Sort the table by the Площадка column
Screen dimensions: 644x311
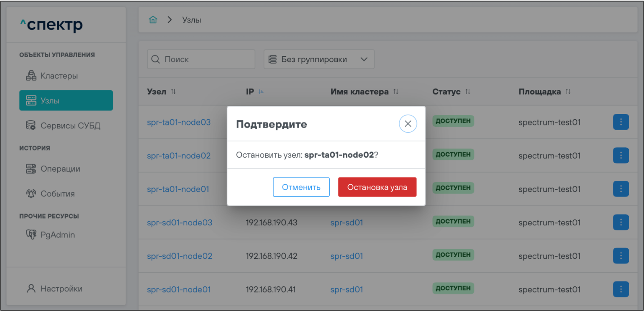tap(568, 92)
